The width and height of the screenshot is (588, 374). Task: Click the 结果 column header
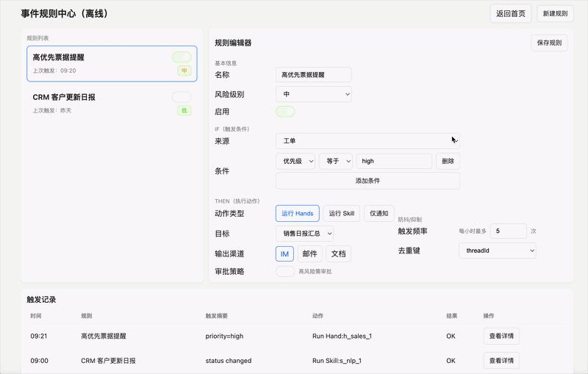(451, 316)
